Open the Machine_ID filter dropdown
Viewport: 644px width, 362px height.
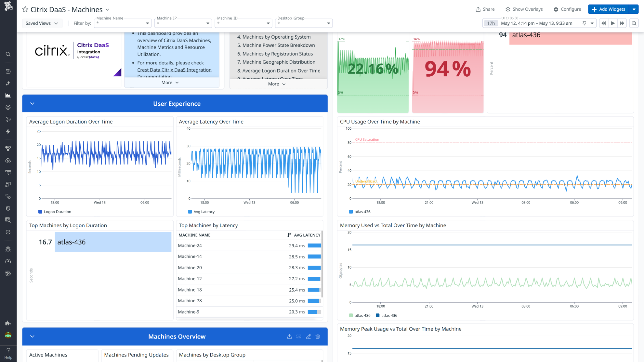tap(243, 23)
